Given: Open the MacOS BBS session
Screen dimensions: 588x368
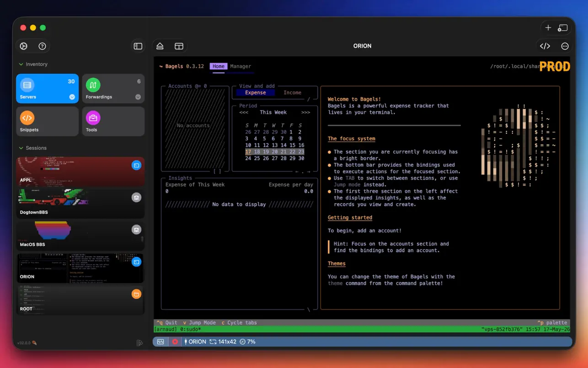Looking at the screenshot, I should (80, 236).
